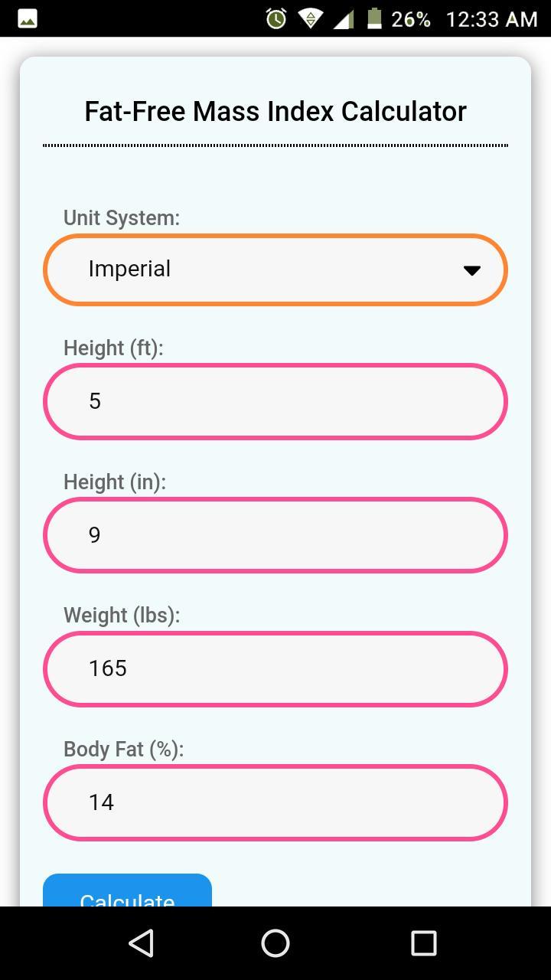Select the Imperial unit option

(x=129, y=269)
